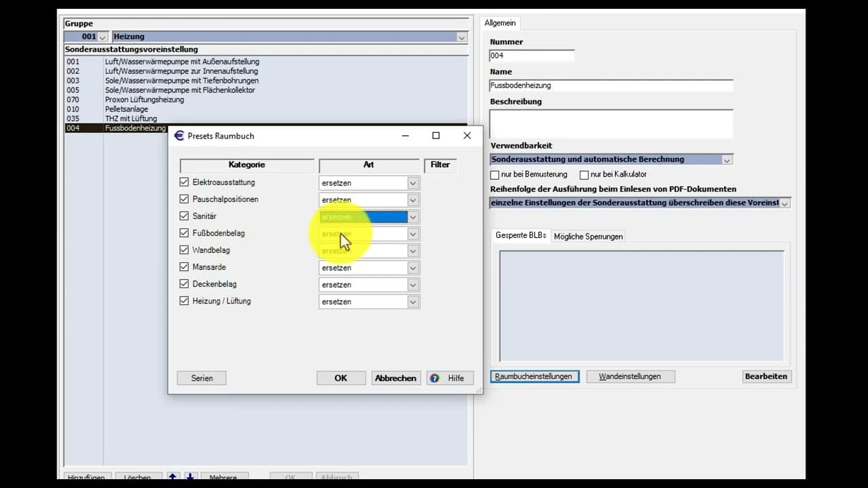The width and height of the screenshot is (868, 488).
Task: Open the Gruppe number 001 dropdown
Action: coord(102,37)
